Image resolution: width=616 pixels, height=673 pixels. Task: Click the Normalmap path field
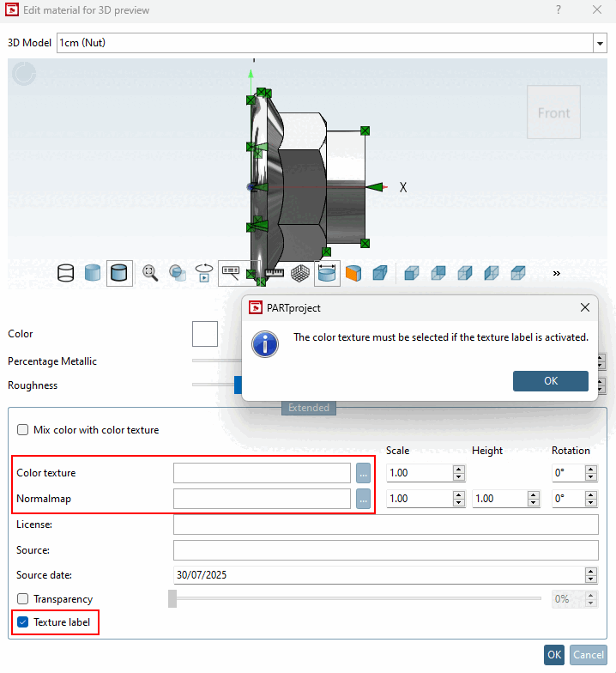[262, 498]
